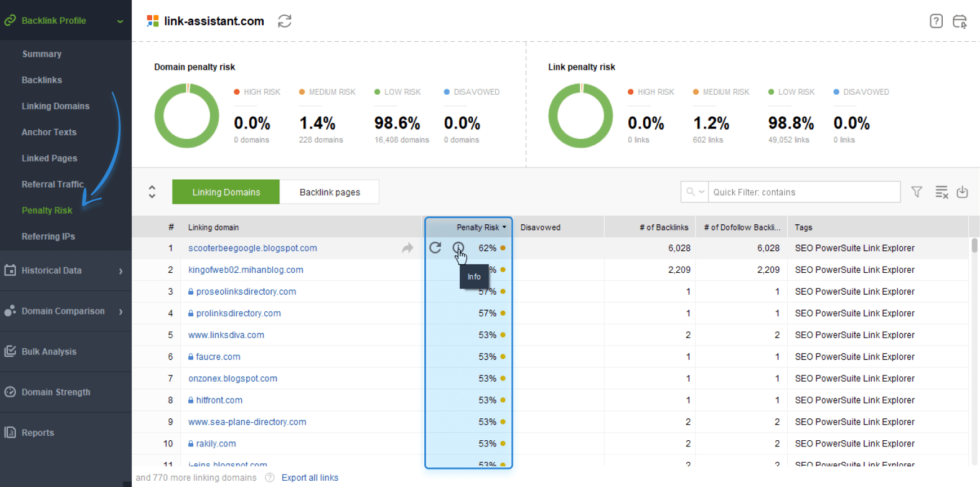Open the www.linksdiva.com link

click(x=226, y=335)
